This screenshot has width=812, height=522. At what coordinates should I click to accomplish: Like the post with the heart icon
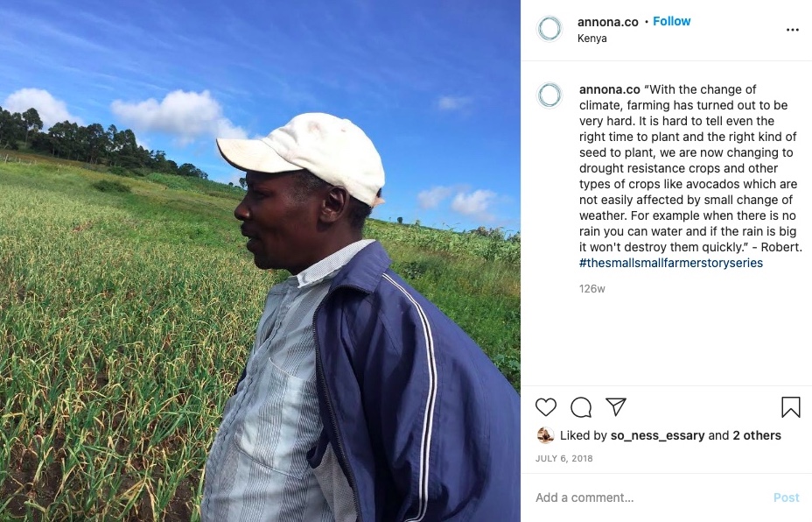(x=546, y=407)
